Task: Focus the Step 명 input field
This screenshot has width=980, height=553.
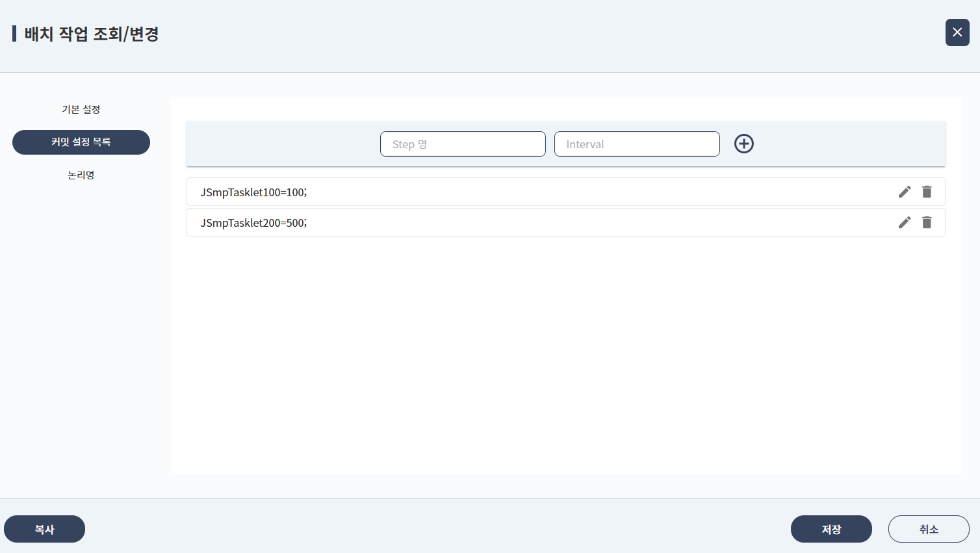Action: pyautogui.click(x=462, y=144)
